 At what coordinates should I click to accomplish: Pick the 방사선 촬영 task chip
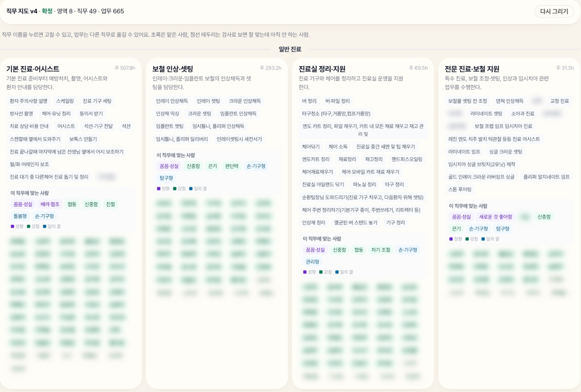pos(21,114)
